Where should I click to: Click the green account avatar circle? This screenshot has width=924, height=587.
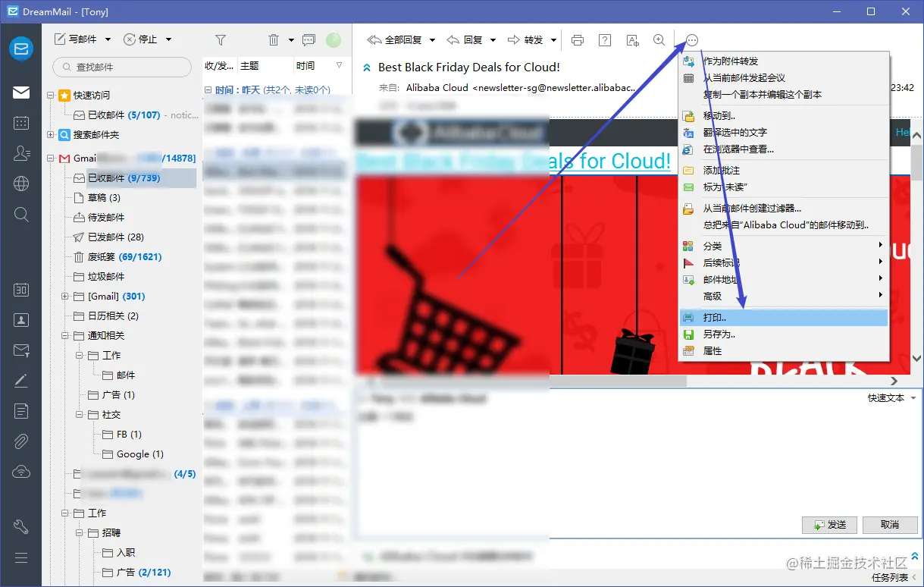(x=334, y=40)
